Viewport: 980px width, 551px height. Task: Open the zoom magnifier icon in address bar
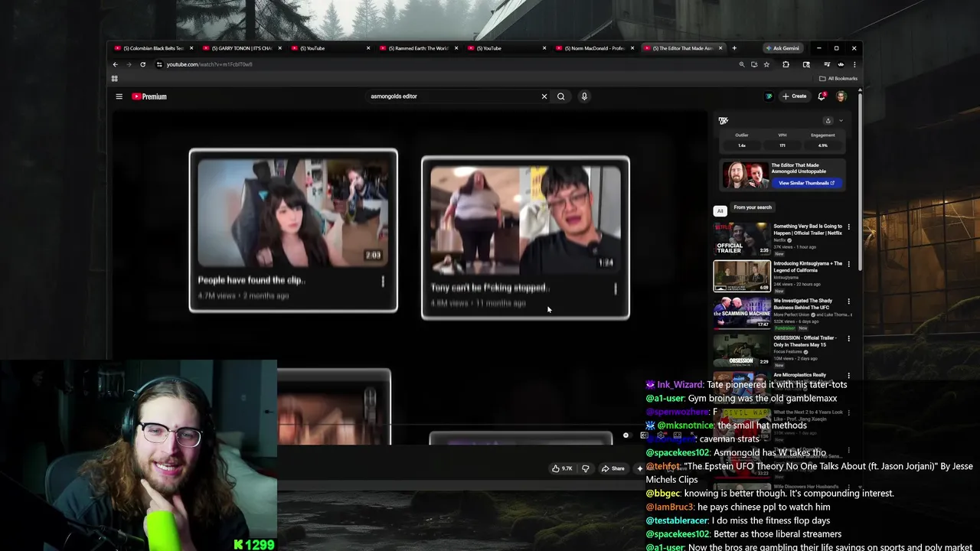tap(742, 64)
